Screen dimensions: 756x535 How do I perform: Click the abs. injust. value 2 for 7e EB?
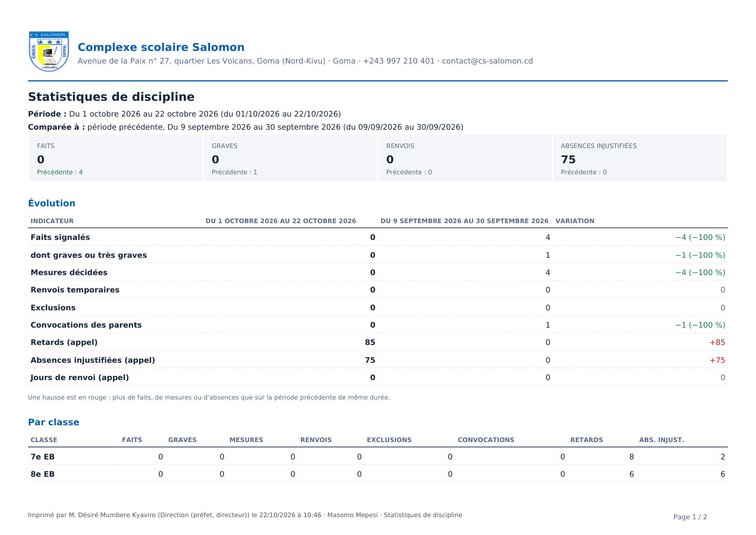[x=723, y=457]
